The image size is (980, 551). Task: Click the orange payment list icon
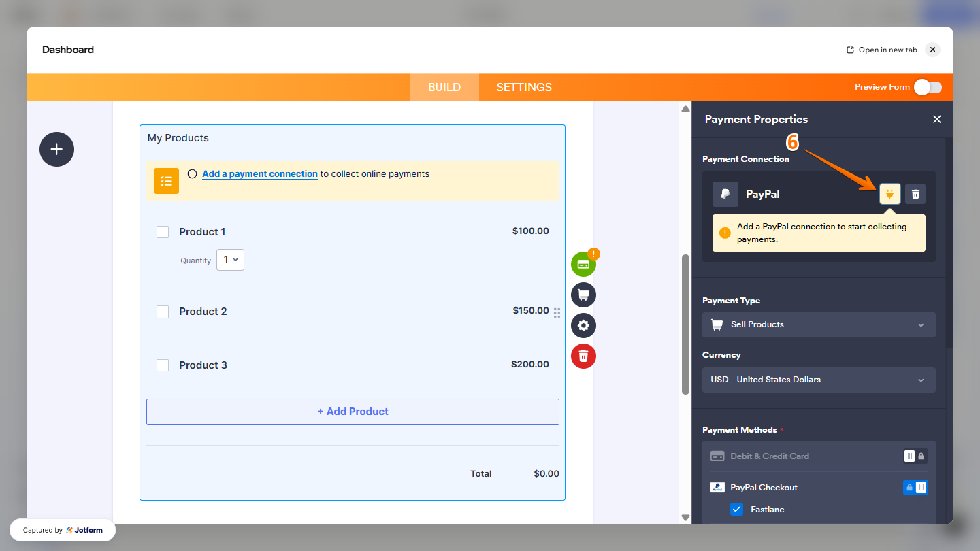click(166, 181)
